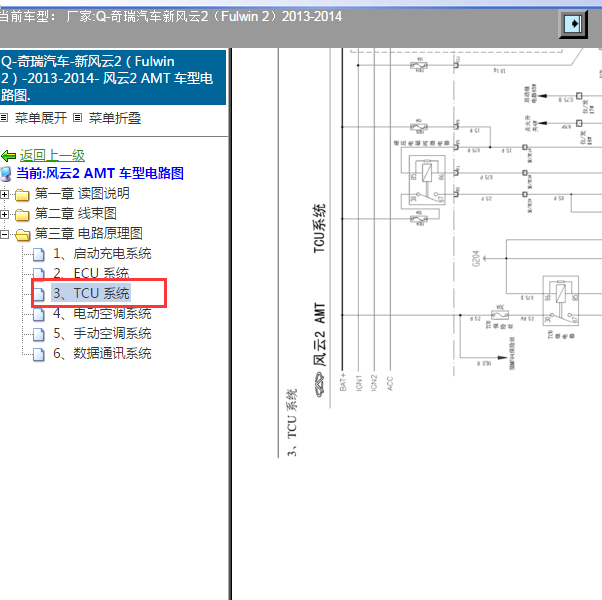The height and width of the screenshot is (600, 602).
Task: Click the IGN2 bus label in diagram
Action: [x=374, y=383]
